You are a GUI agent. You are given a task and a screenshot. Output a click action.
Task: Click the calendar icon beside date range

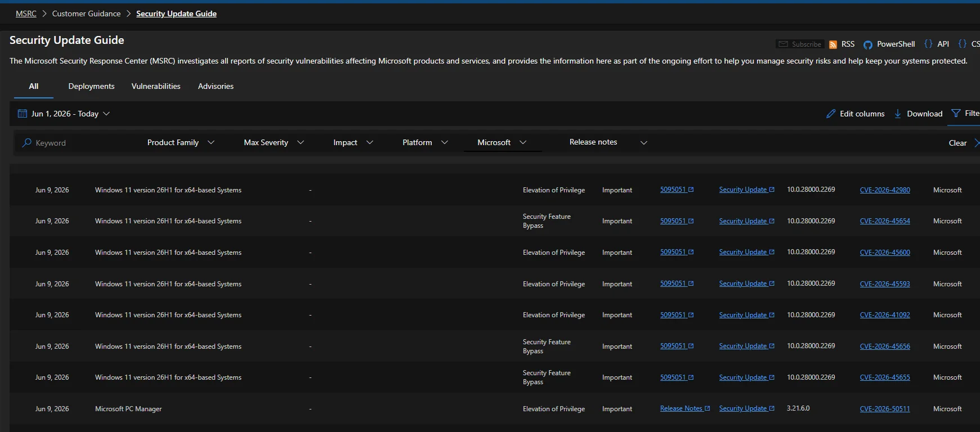tap(23, 114)
